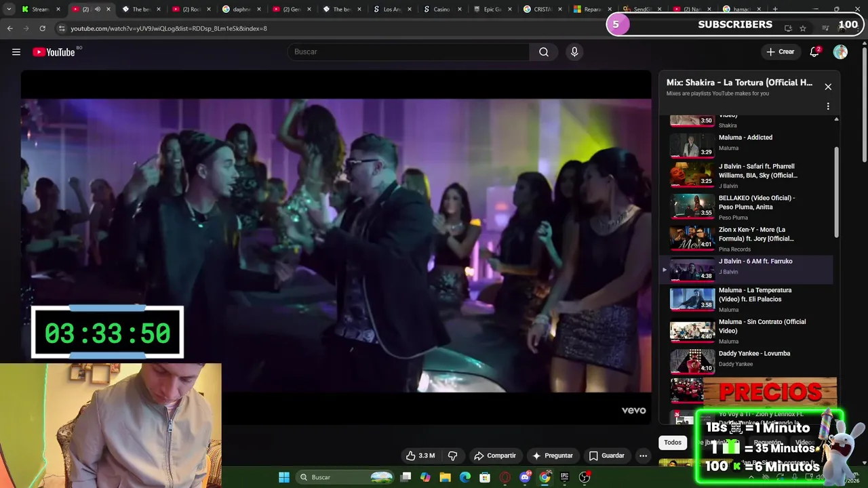
Task: Reload the page in the browser
Action: [x=42, y=28]
